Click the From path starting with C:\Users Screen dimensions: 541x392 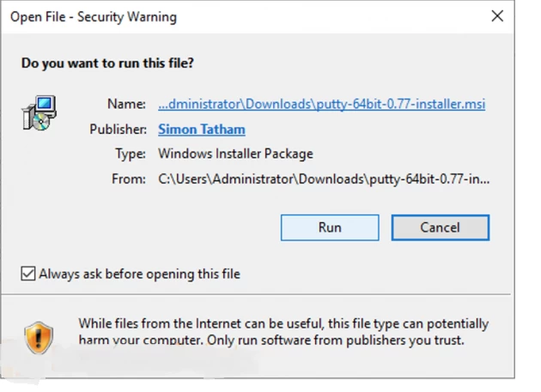(324, 179)
